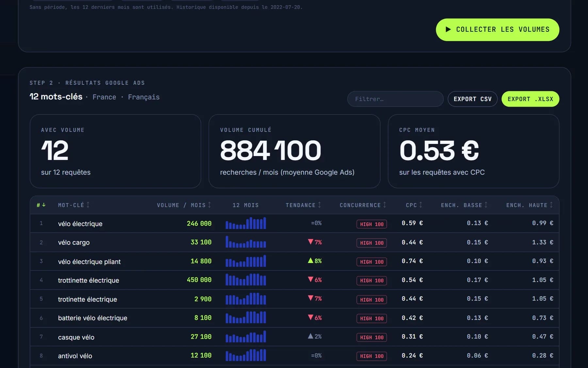This screenshot has width=588, height=368.
Task: Open the casque vélo sparkline chart
Action: (x=246, y=337)
